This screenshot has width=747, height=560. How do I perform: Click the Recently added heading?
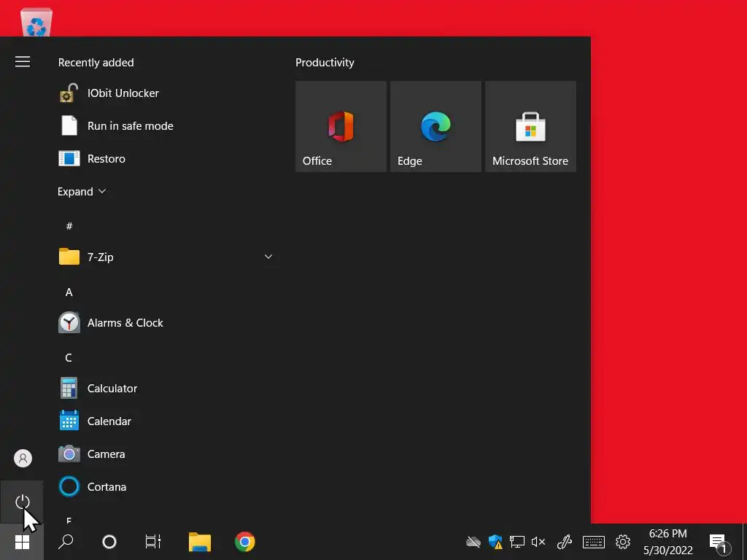[x=96, y=63]
